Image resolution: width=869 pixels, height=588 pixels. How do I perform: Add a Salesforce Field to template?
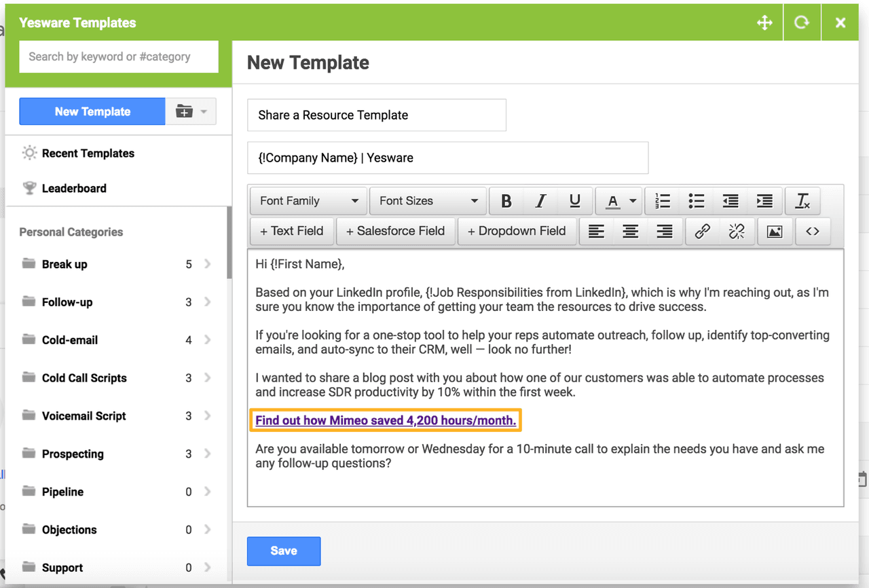(395, 232)
